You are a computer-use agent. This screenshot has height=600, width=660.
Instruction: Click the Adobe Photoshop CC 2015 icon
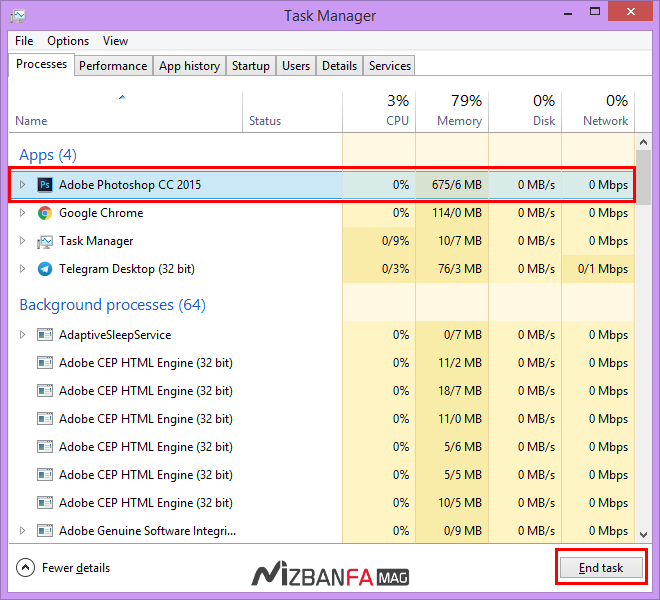pos(45,185)
